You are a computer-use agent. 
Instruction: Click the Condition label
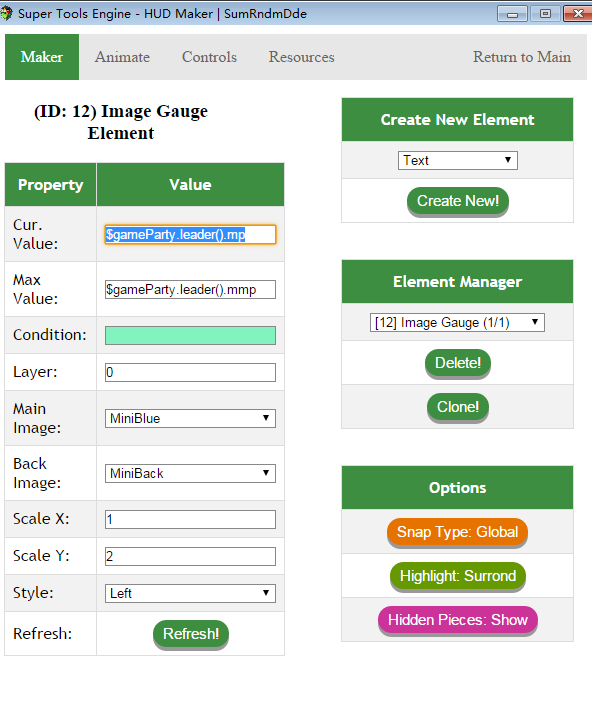point(49,335)
